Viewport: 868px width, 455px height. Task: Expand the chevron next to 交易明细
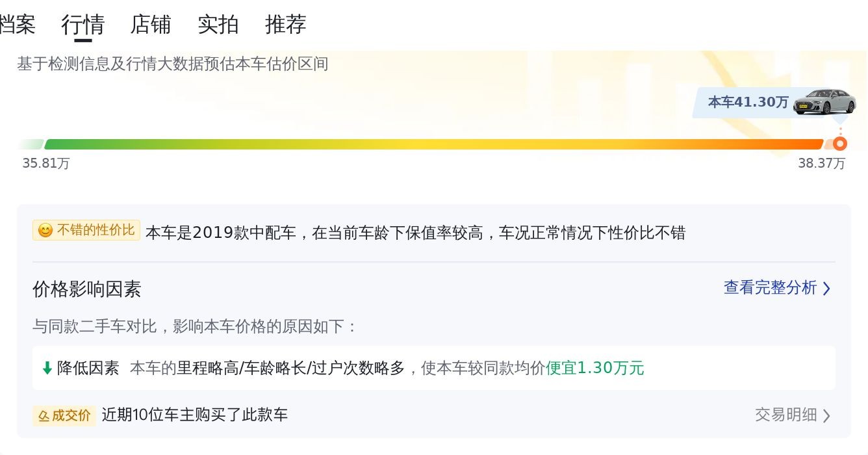pos(826,415)
